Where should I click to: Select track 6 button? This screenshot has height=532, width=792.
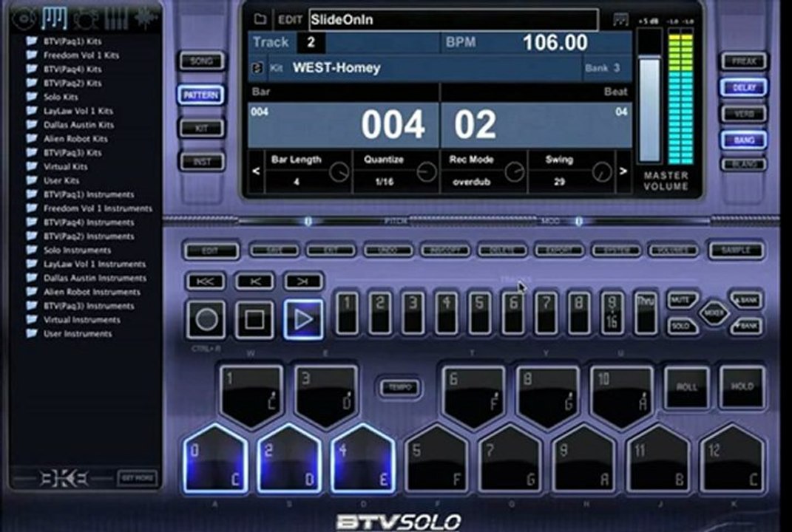[512, 313]
